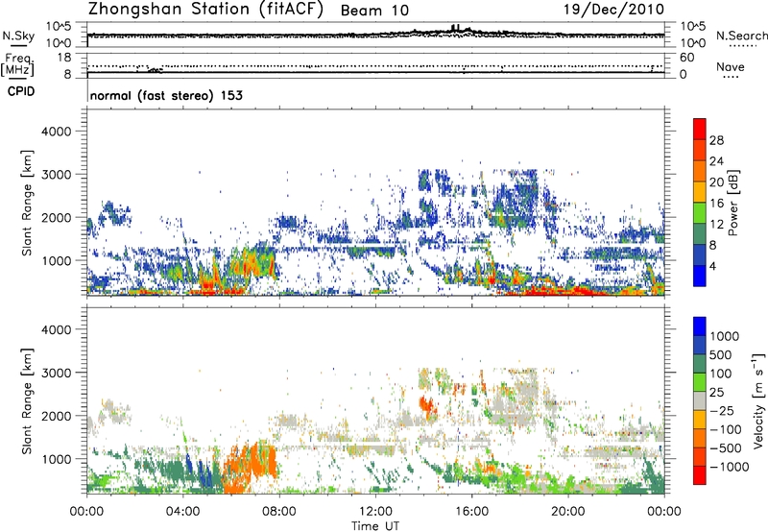Click noise spike near 15:30 in N.Sky panel
The width and height of the screenshot is (768, 532).
click(455, 28)
